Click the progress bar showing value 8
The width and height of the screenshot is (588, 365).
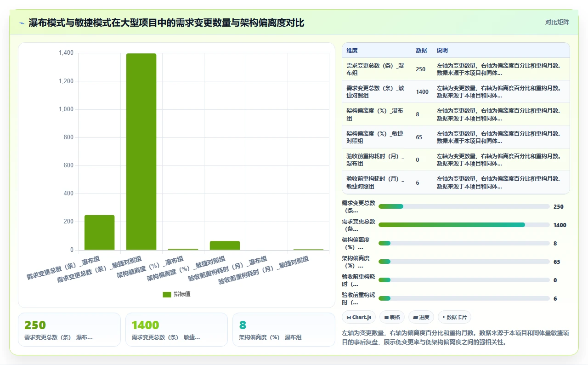(x=464, y=243)
